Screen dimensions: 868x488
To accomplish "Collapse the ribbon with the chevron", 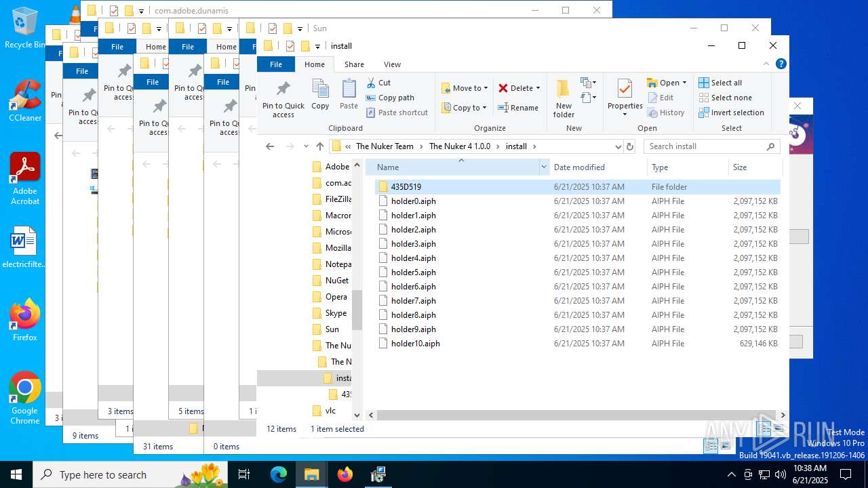I will coord(767,64).
